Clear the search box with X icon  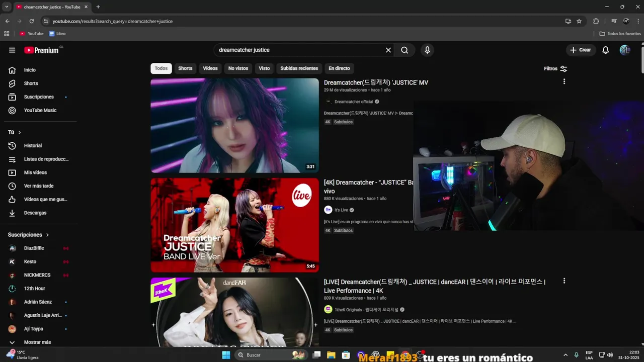tap(388, 50)
